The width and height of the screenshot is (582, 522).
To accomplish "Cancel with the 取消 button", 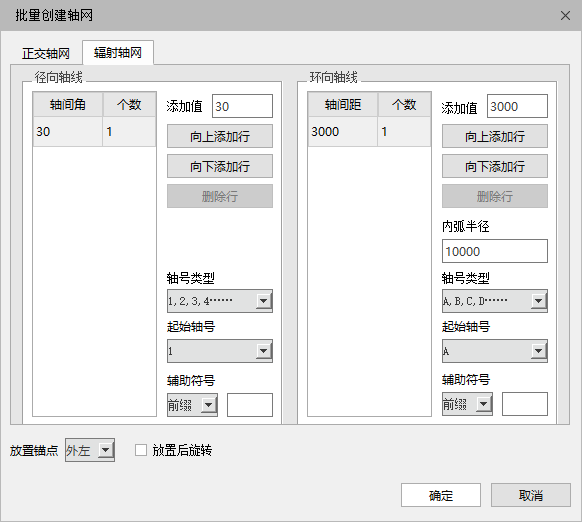I will coord(531,495).
